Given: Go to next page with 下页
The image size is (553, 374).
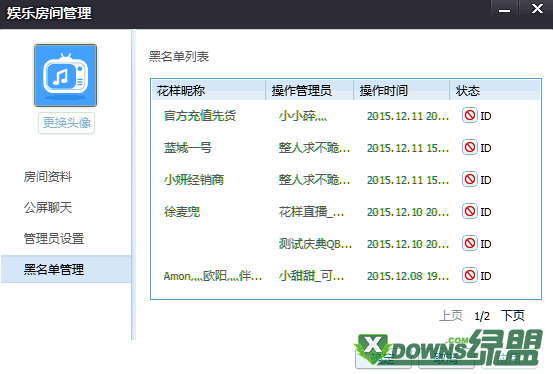Looking at the screenshot, I should pos(513,315).
